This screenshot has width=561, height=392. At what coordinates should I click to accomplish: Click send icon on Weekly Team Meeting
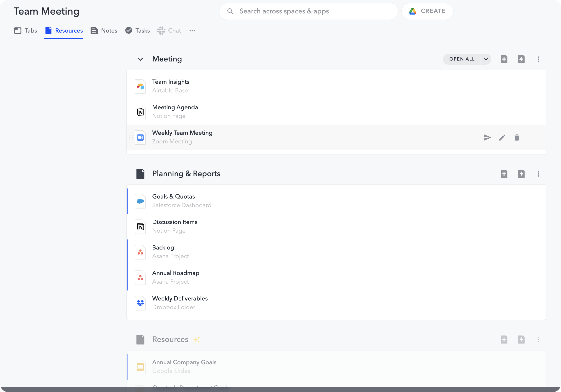click(487, 137)
